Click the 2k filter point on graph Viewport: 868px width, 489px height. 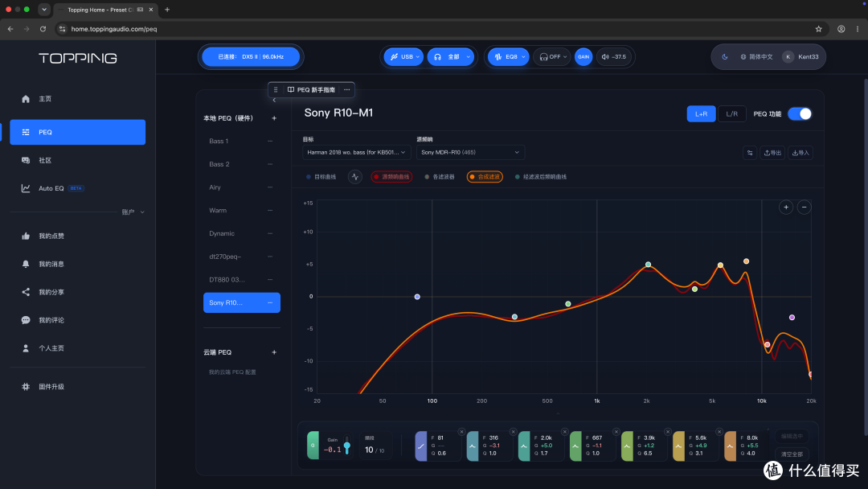pos(649,265)
